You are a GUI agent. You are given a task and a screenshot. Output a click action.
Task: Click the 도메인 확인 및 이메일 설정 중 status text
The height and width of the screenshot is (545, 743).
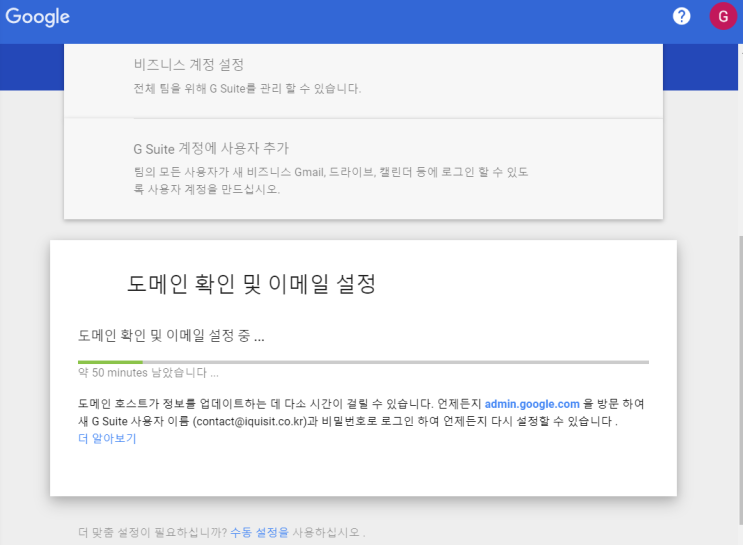171,336
